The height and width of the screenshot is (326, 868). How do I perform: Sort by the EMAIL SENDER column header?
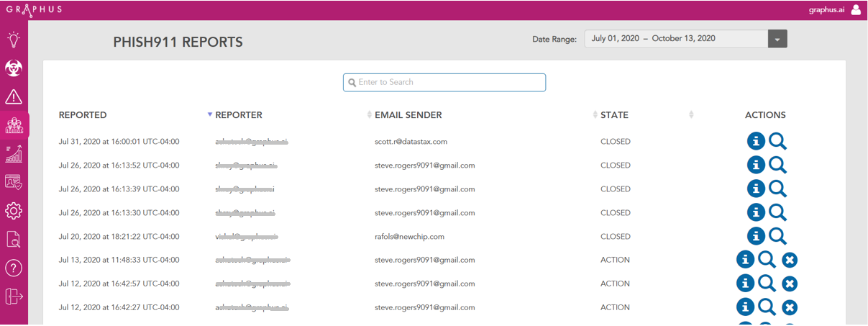408,115
